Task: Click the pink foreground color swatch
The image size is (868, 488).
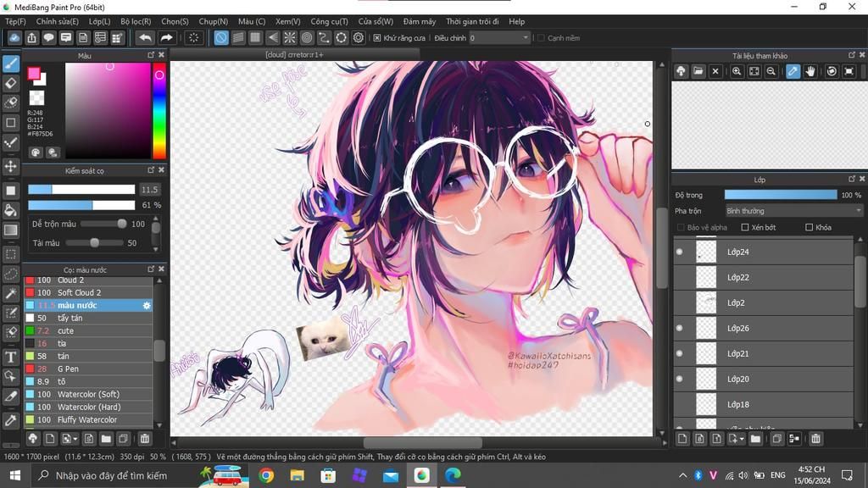Action: coord(34,74)
